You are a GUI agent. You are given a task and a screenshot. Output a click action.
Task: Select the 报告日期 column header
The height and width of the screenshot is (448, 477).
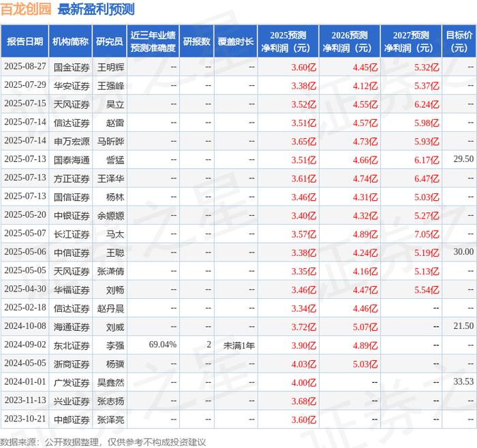[25, 42]
